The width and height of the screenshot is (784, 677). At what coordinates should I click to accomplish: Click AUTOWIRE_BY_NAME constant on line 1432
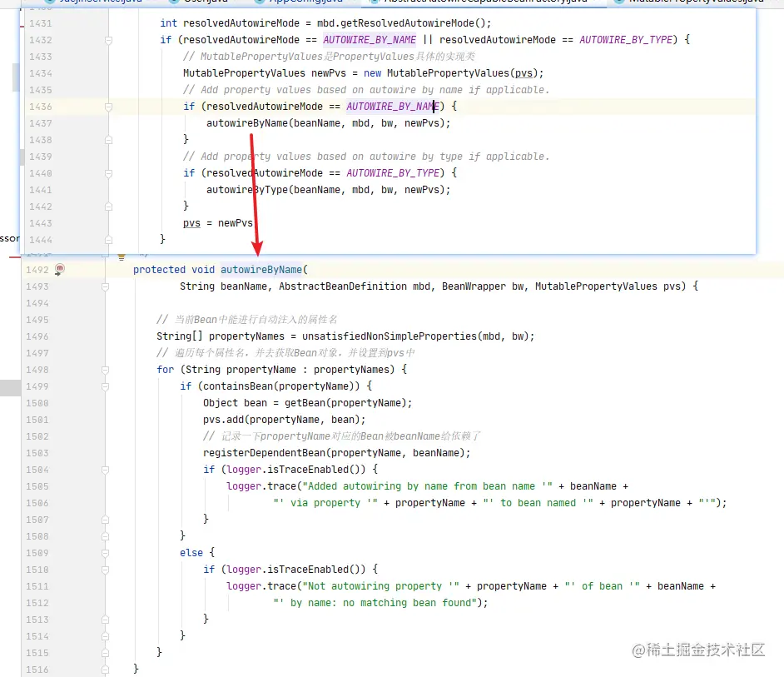pyautogui.click(x=370, y=39)
